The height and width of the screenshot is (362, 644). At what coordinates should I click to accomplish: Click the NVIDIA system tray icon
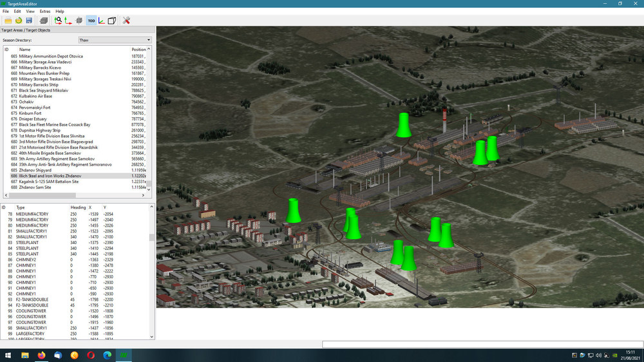[x=615, y=356]
